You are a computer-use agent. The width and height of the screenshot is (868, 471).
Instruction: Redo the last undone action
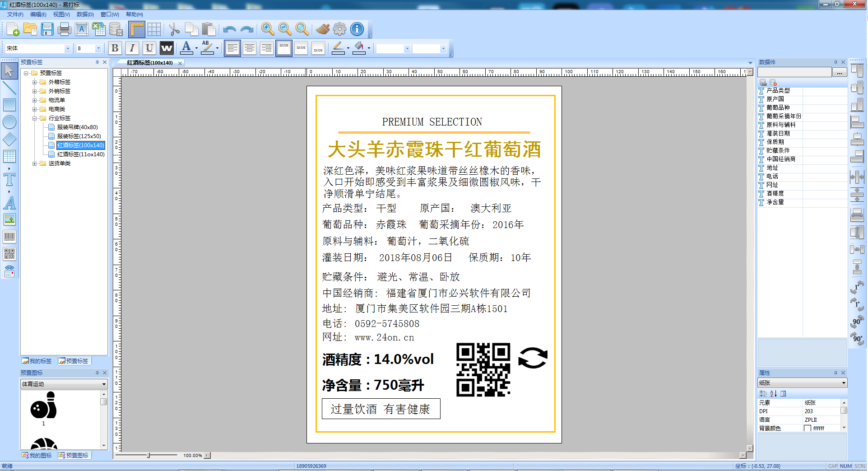[246, 29]
